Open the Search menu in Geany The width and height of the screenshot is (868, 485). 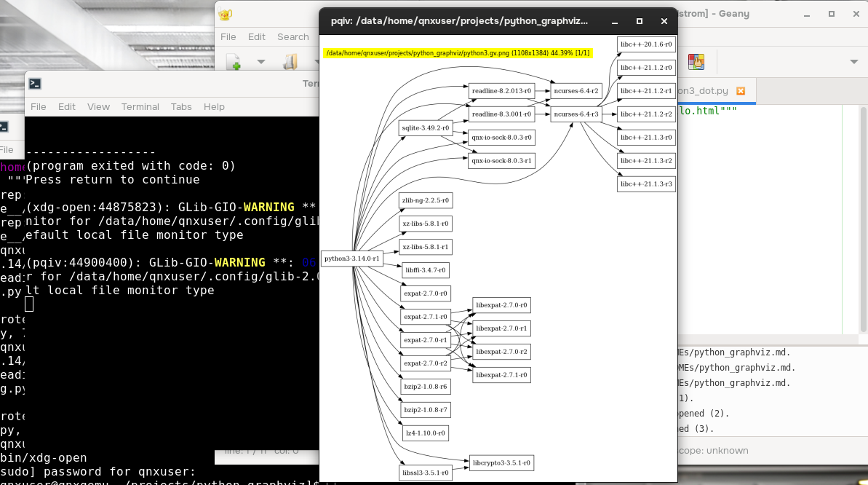[292, 36]
